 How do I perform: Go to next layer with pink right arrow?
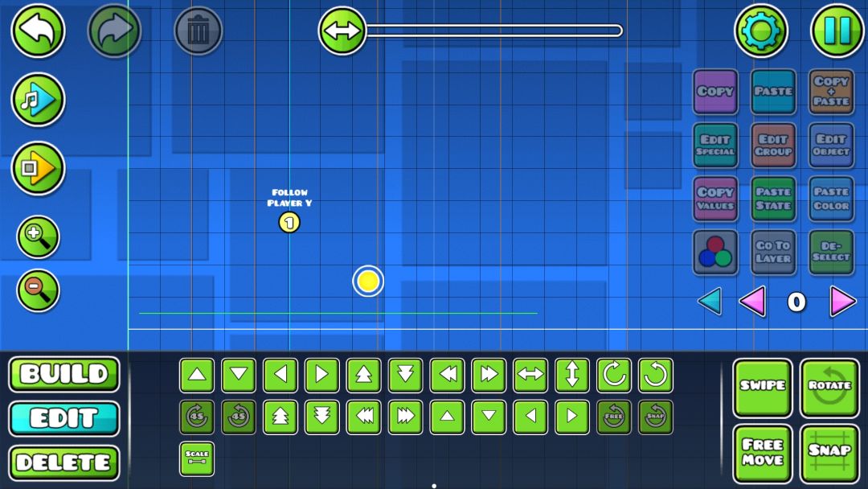[842, 302]
